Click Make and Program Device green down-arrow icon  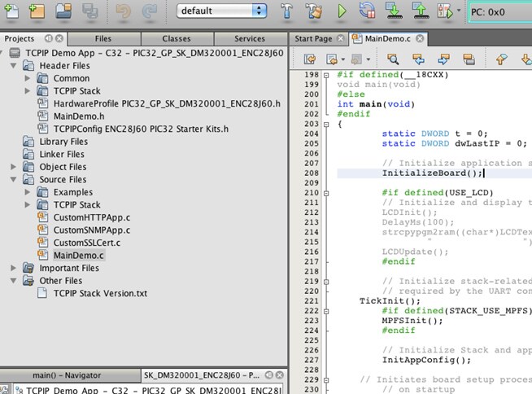click(x=394, y=11)
